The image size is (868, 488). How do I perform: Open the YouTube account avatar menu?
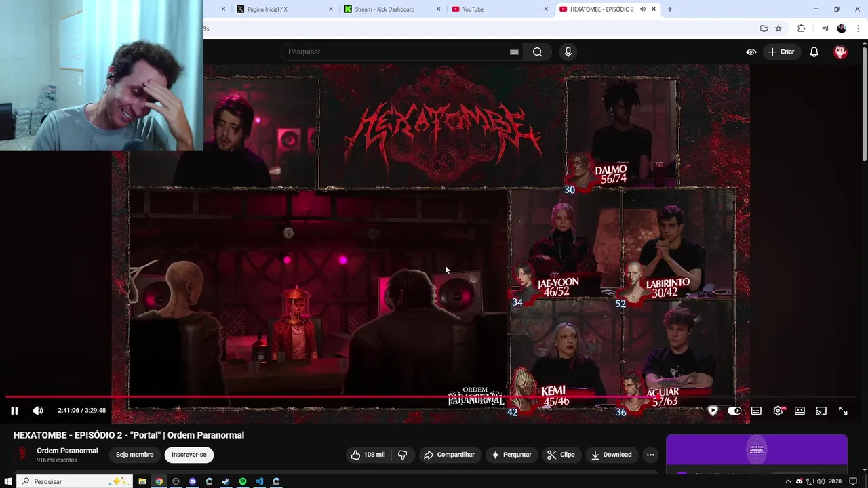841,52
